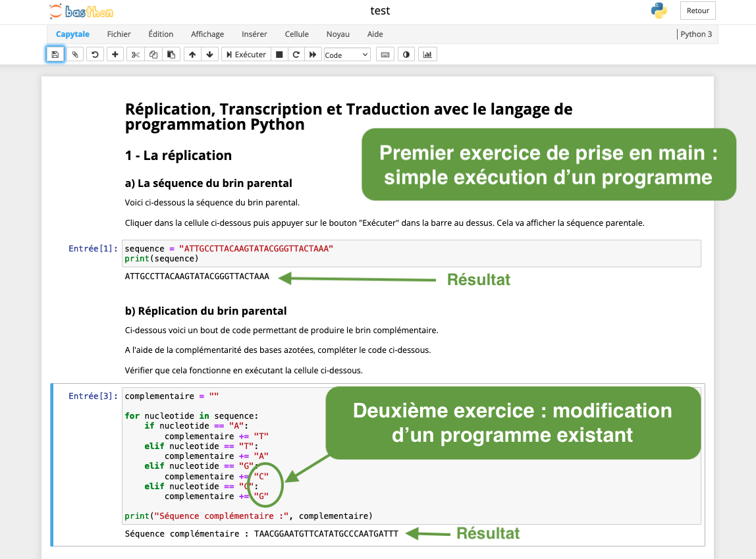756x559 pixels.
Task: Stop kernel execution with square icon
Action: (279, 55)
